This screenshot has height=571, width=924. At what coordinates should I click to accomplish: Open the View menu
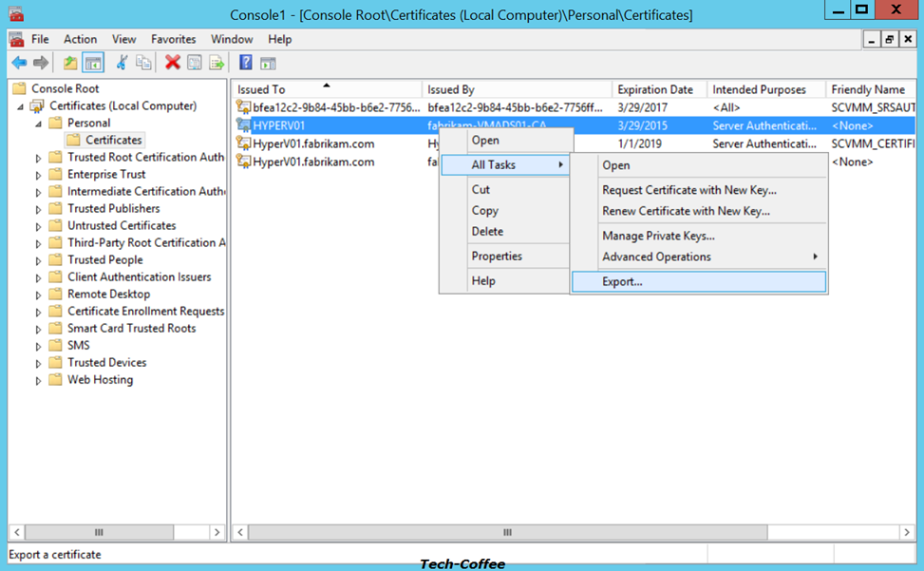(123, 40)
